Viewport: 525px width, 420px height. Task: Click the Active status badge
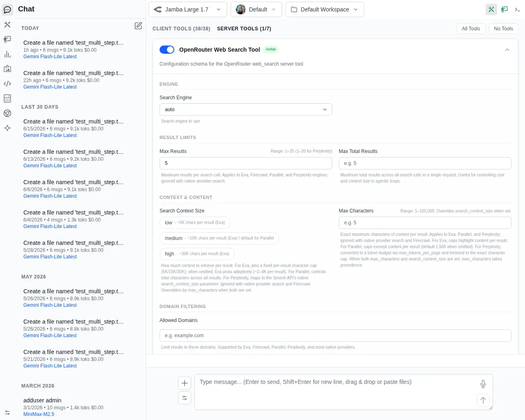(271, 50)
